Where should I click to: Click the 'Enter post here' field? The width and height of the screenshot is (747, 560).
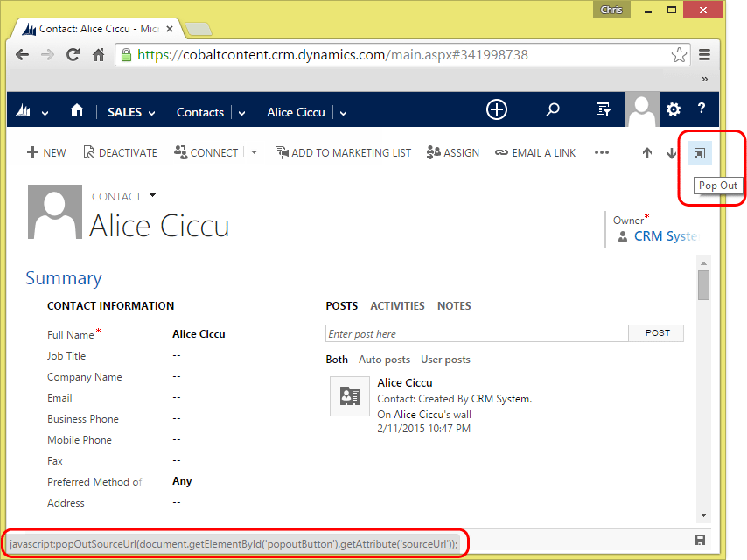(x=477, y=333)
